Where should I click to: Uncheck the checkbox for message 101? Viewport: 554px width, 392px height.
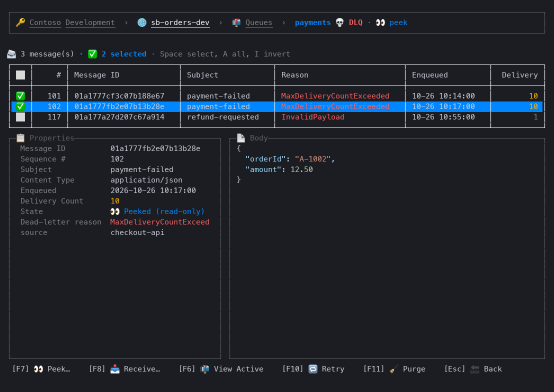[20, 96]
